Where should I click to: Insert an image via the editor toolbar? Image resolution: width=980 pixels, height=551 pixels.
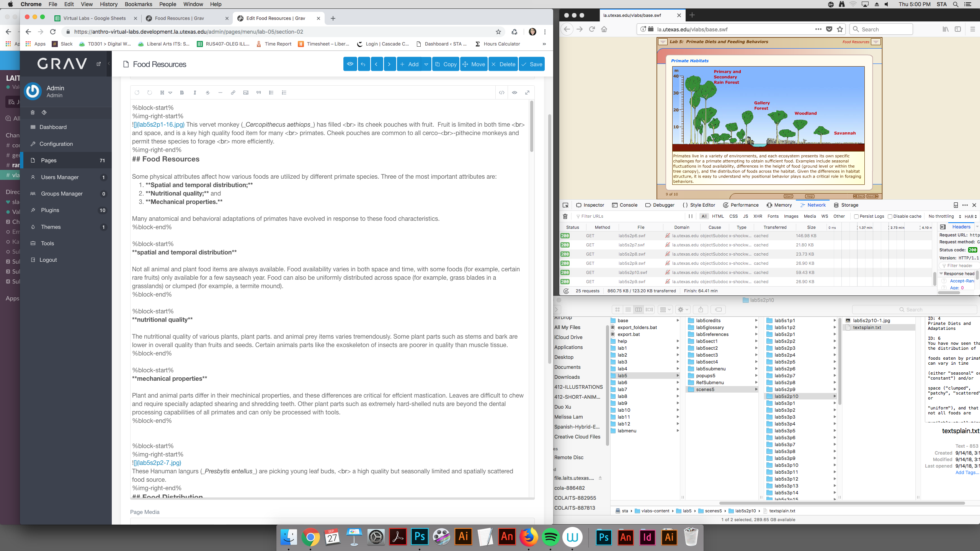click(246, 93)
